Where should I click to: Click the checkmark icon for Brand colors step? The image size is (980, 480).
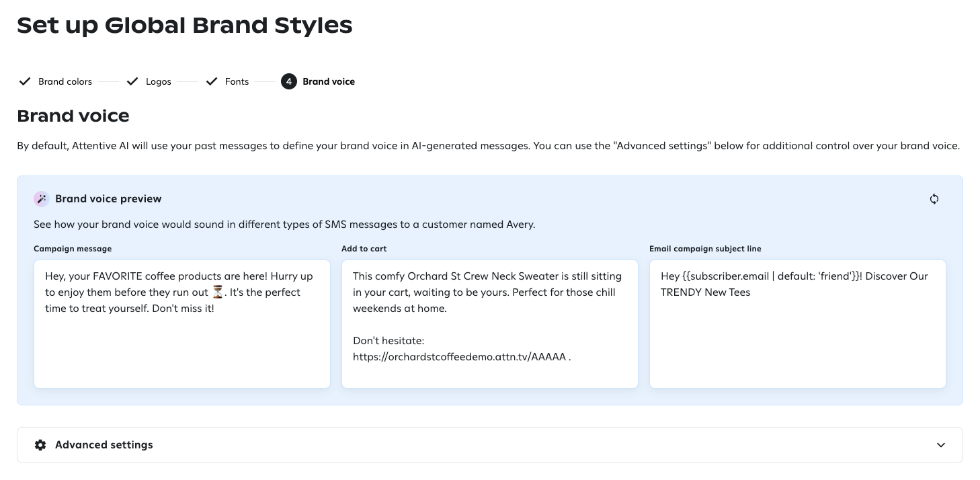(24, 81)
